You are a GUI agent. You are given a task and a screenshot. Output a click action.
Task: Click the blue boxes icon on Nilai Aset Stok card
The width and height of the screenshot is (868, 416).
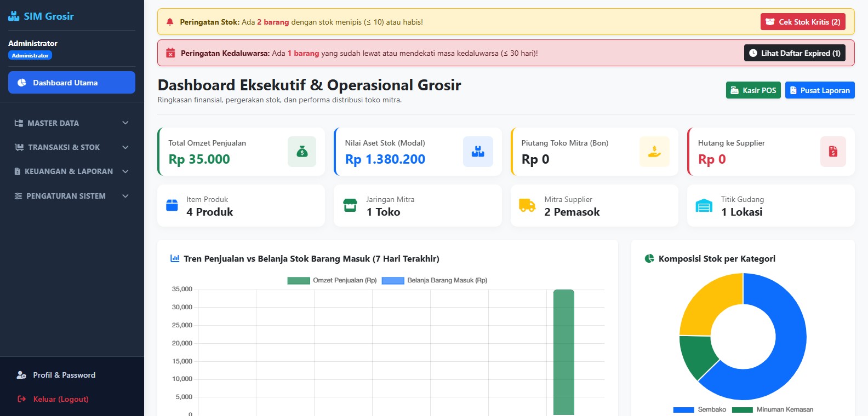(478, 152)
